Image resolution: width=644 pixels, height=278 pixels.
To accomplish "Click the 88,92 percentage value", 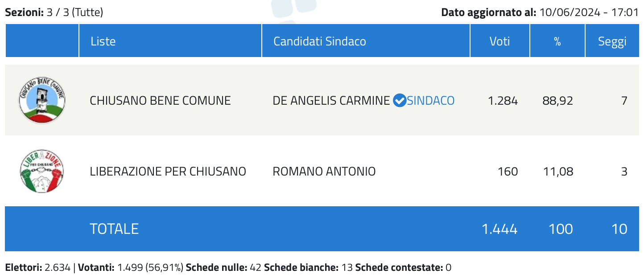I will (558, 101).
